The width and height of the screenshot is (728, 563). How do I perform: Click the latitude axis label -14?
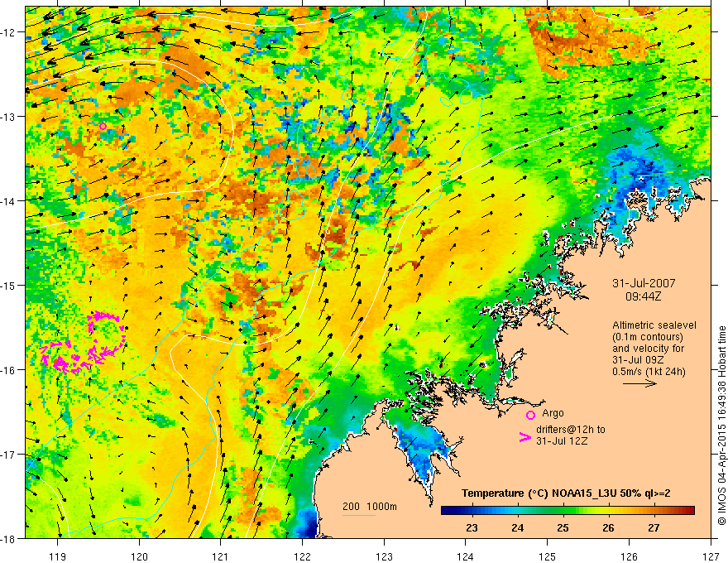(x=9, y=201)
